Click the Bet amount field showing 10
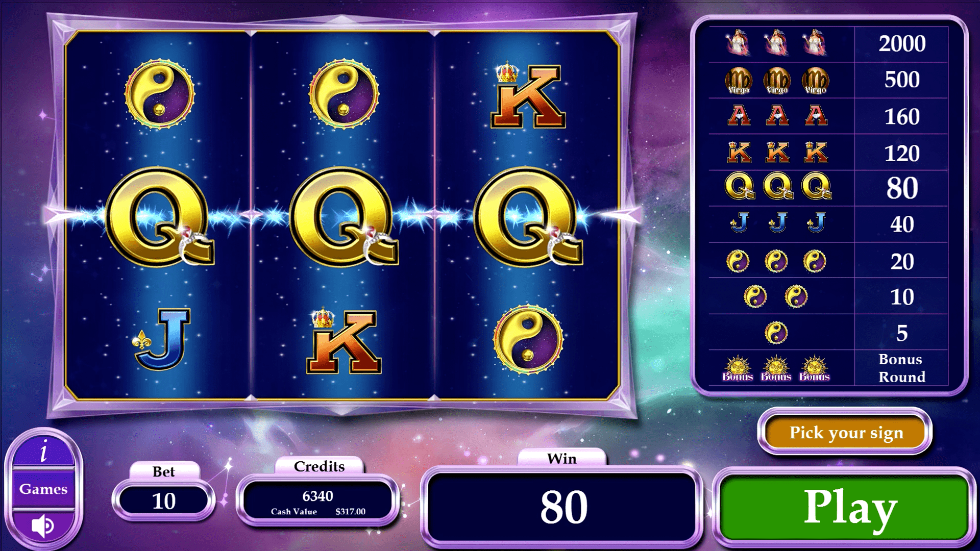Screen dimensions: 980x551 click(x=163, y=501)
